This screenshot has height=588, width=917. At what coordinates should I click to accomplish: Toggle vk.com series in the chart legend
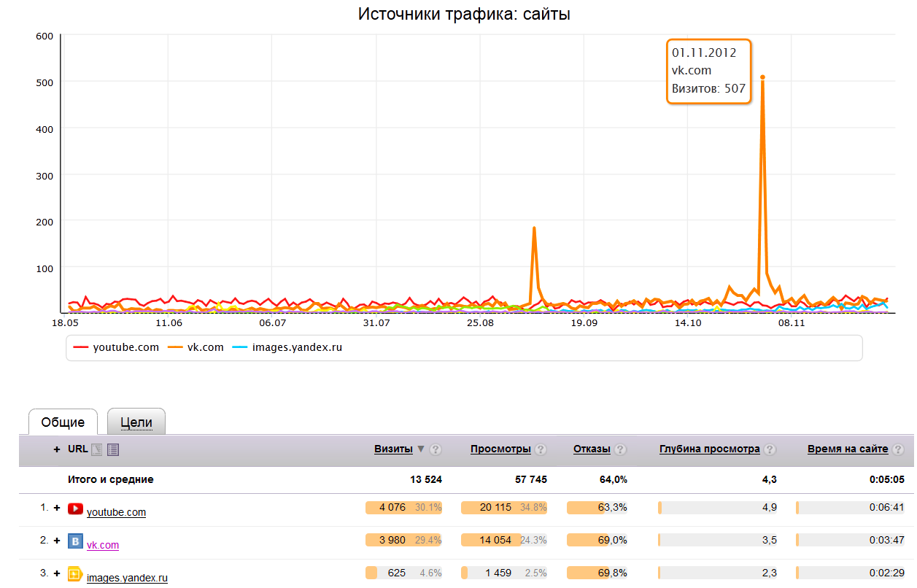[x=196, y=347]
